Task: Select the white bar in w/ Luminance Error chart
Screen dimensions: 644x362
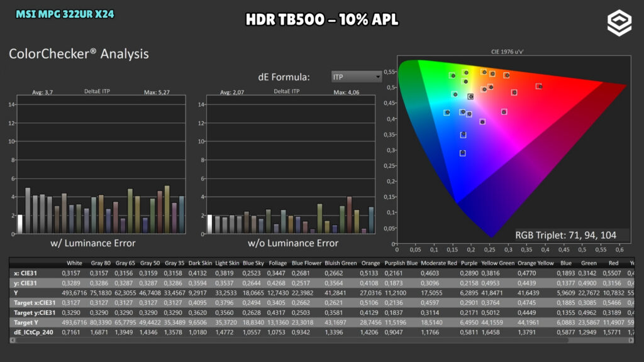Action: pos(19,224)
